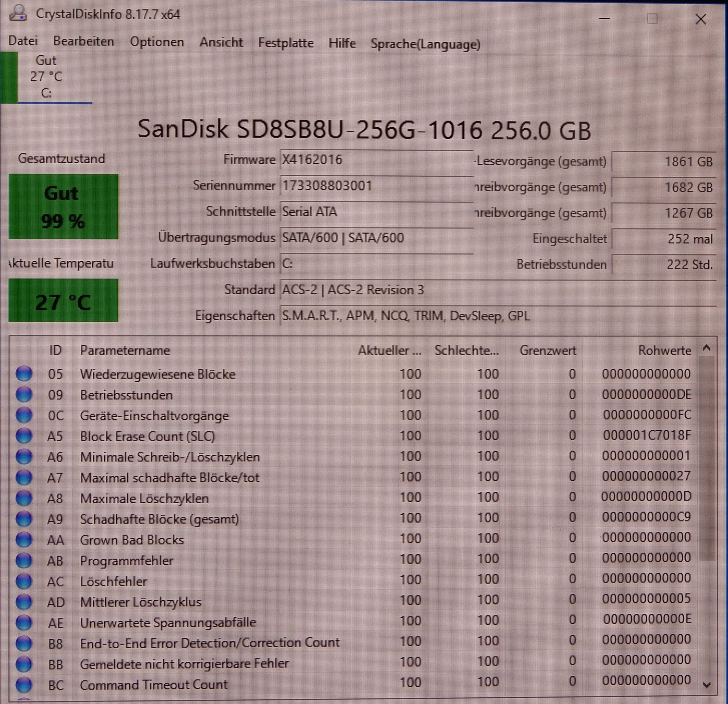Click the status orb for Grown Bad Blocks

[24, 539]
